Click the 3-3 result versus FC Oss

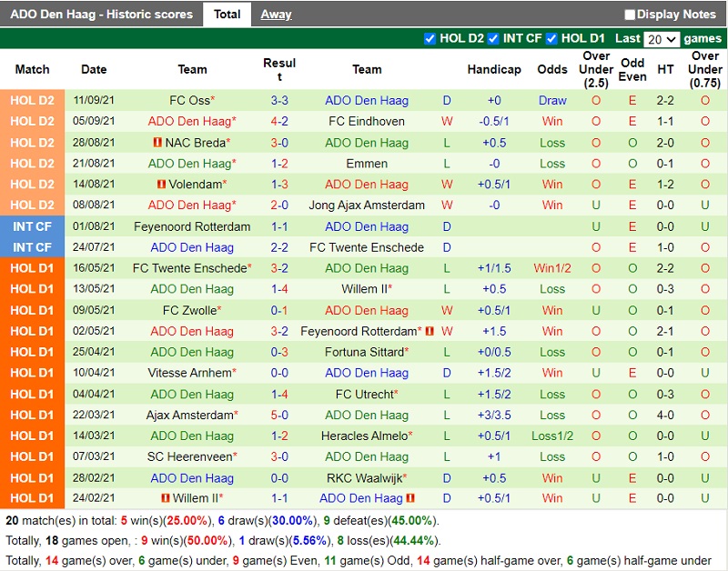point(279,101)
